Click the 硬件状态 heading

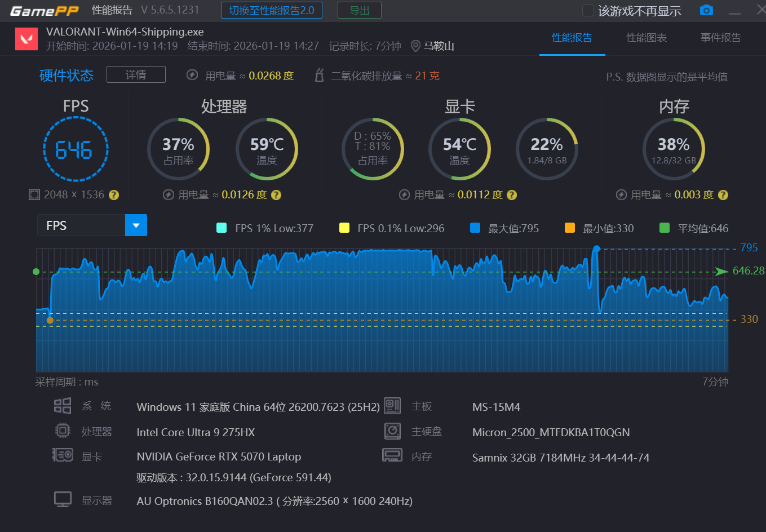[67, 76]
